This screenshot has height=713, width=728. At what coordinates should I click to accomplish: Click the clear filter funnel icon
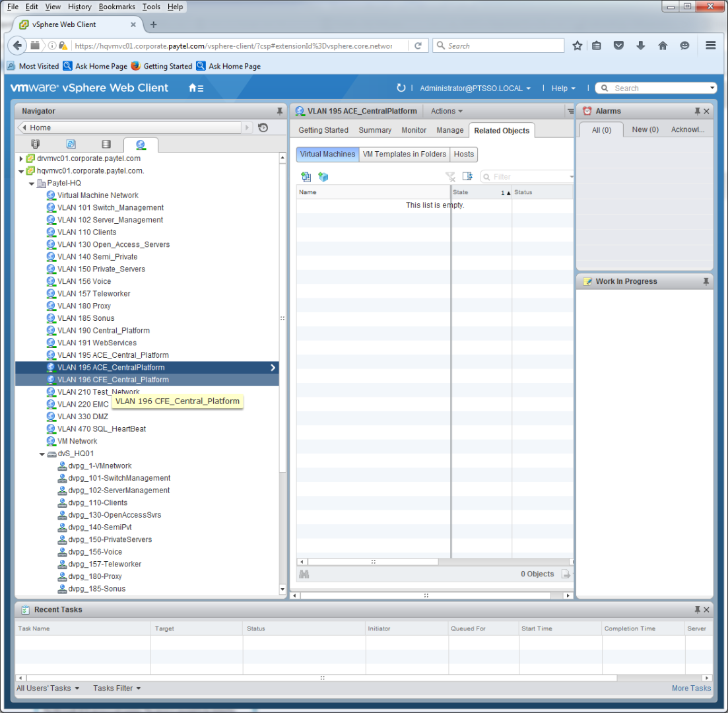coord(450,176)
